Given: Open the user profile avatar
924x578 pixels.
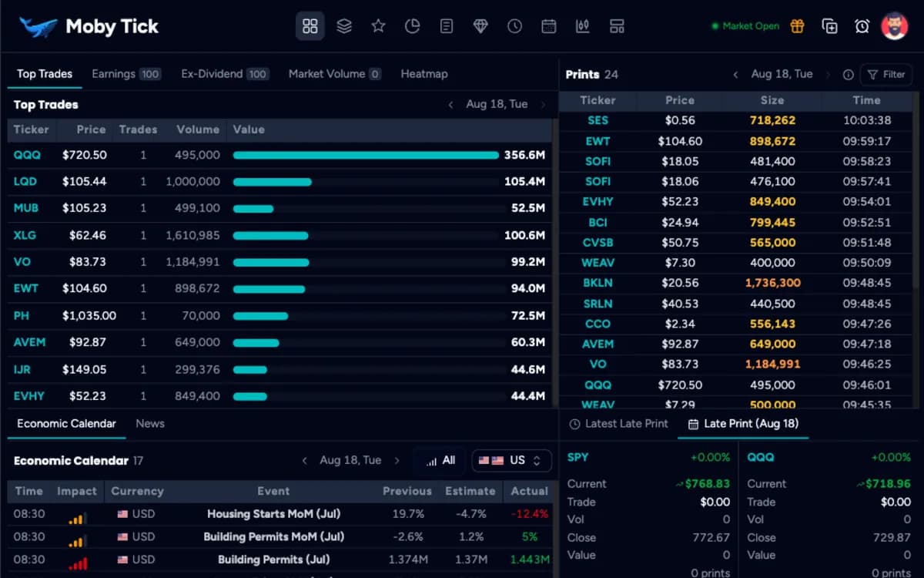Looking at the screenshot, I should [895, 26].
